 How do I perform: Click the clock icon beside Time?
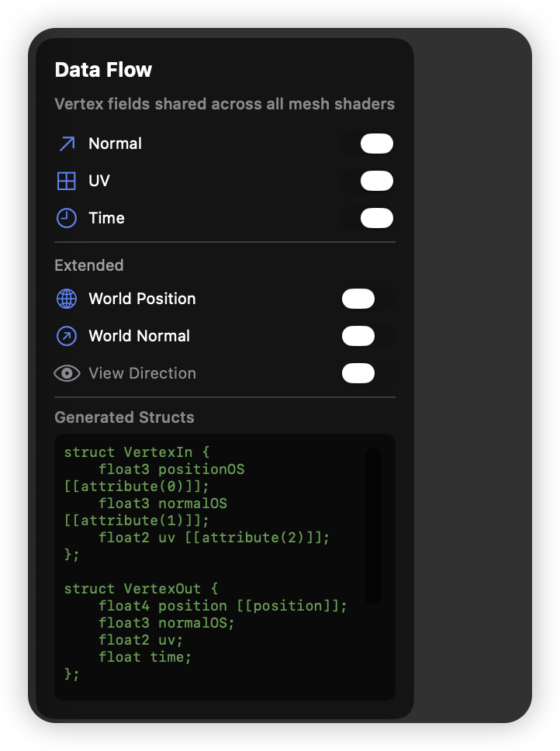pyautogui.click(x=67, y=218)
